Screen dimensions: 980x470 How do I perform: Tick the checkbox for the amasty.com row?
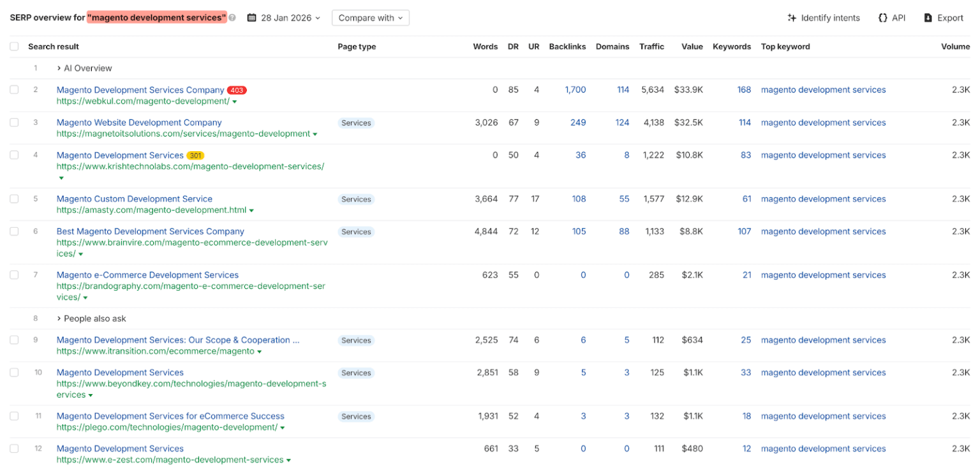(x=14, y=199)
